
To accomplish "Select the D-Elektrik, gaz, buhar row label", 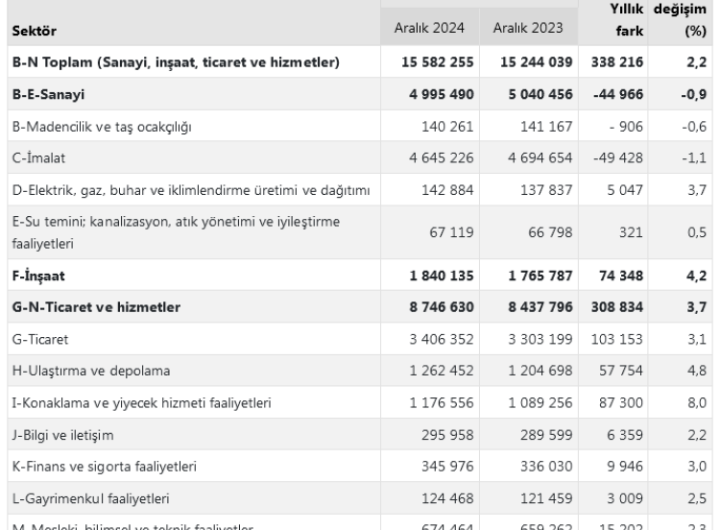I will click(x=191, y=188).
